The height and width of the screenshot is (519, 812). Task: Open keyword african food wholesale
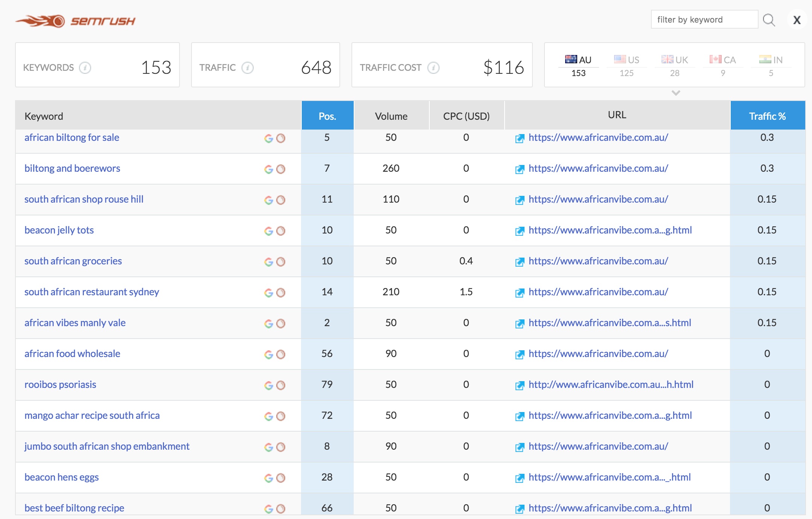(72, 354)
